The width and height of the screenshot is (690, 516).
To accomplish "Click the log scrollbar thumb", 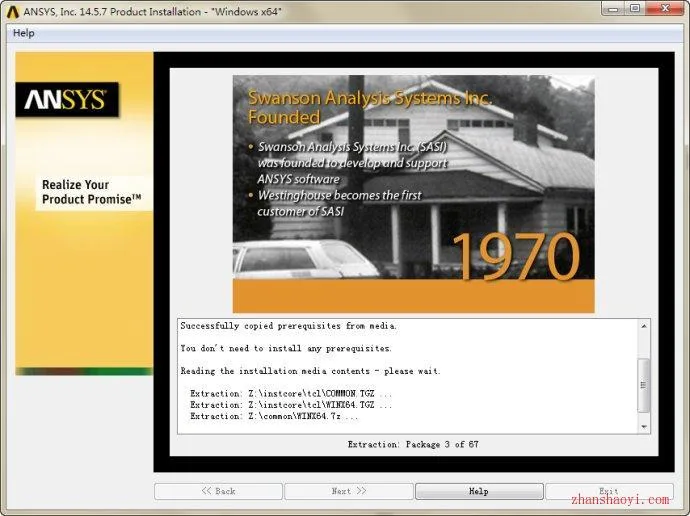I will tap(644, 385).
